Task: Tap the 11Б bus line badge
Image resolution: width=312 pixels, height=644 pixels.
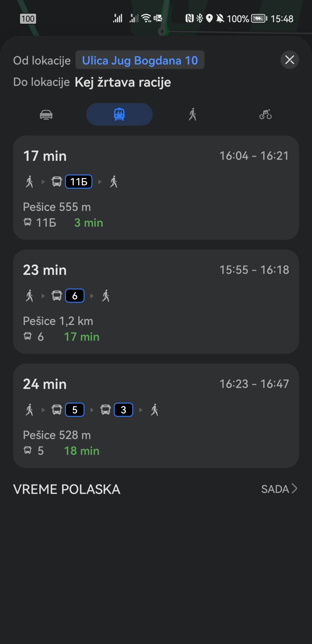Action: tap(79, 182)
